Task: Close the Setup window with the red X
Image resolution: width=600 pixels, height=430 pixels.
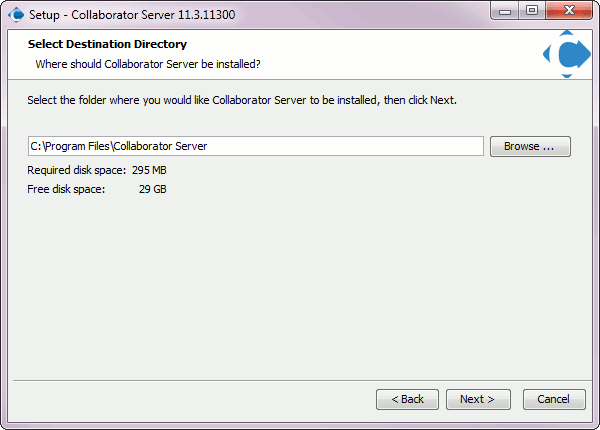Action: coord(569,11)
